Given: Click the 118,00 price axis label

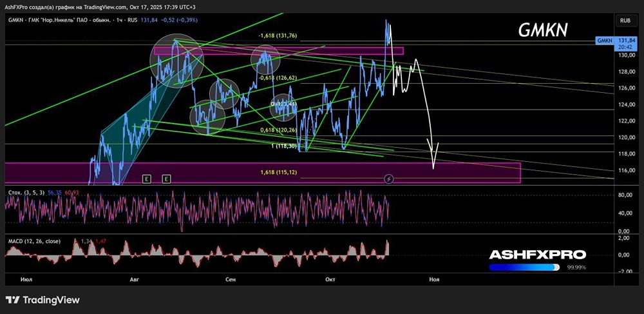Looking at the screenshot, I should 625,154.
